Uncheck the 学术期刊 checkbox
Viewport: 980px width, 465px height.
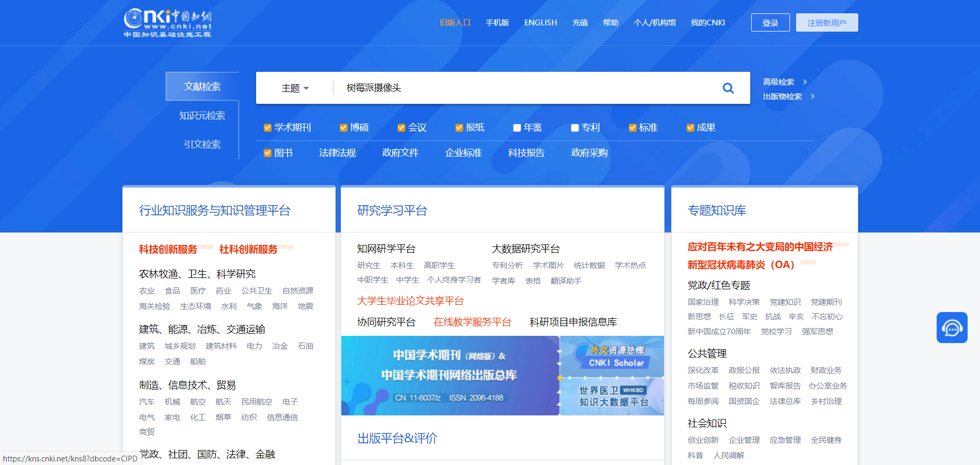coord(267,127)
